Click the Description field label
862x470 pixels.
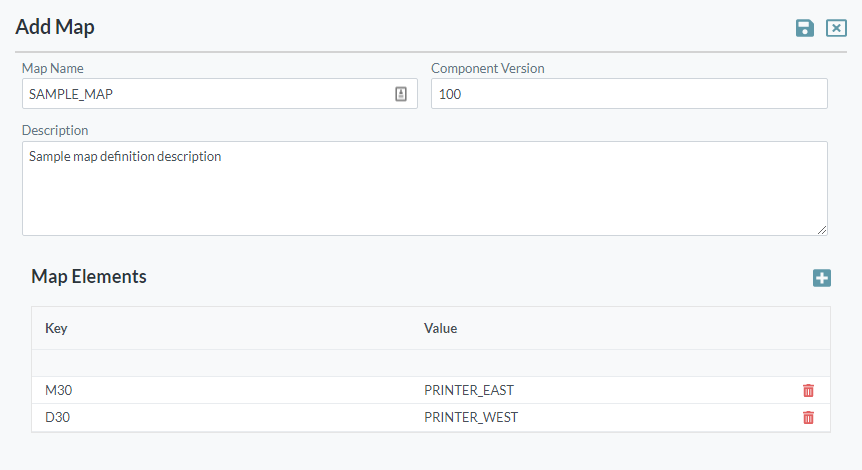click(55, 130)
